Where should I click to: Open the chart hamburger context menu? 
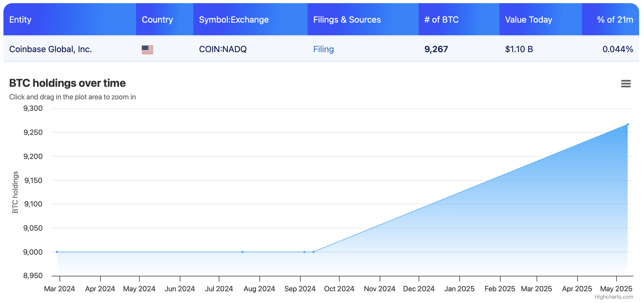coord(626,84)
